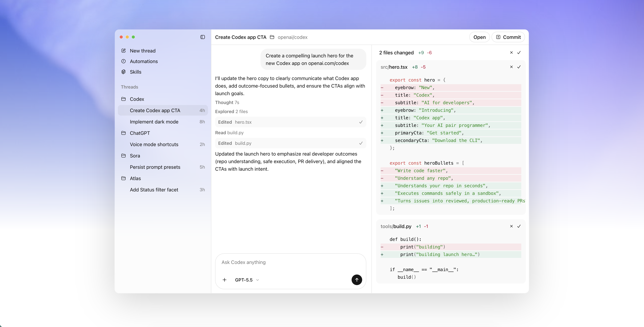644x327 pixels.
Task: Expand the Edited hero.tsx row
Action: pos(291,122)
